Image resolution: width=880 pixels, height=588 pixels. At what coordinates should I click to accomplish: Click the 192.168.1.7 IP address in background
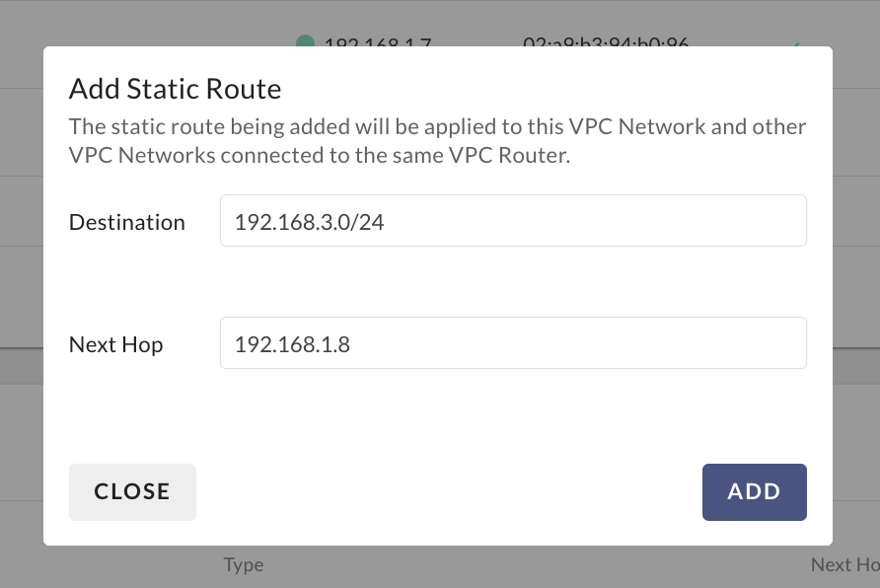click(378, 43)
